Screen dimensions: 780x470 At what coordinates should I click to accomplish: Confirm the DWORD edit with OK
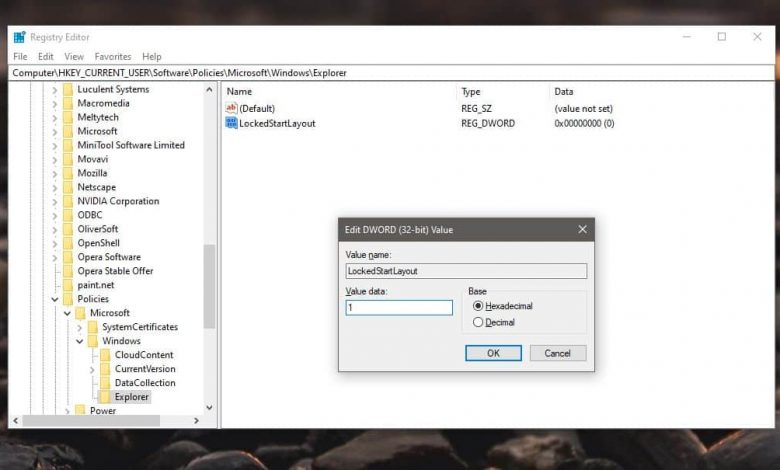point(493,353)
